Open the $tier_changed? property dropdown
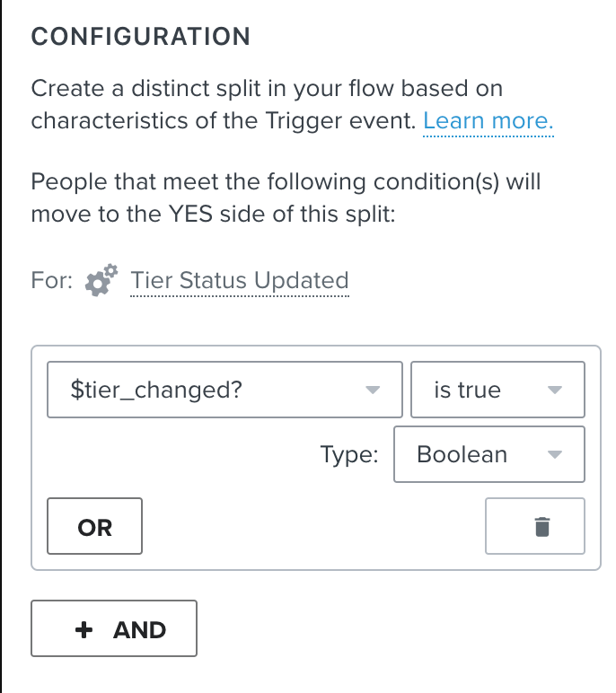616x693 pixels. coord(224,390)
